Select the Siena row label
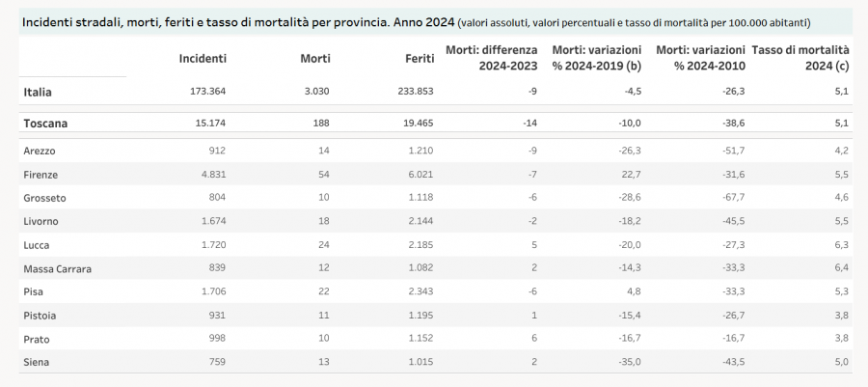The height and width of the screenshot is (387, 868). (x=36, y=363)
